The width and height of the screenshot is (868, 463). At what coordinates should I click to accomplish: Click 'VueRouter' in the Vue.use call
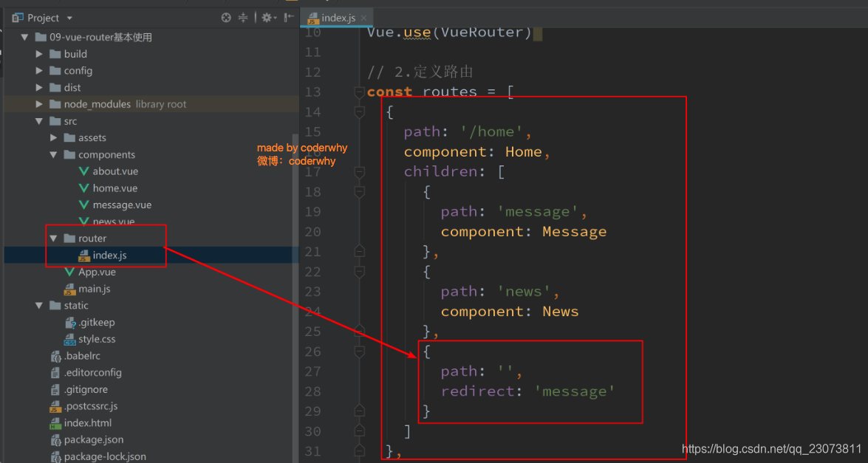pos(482,32)
